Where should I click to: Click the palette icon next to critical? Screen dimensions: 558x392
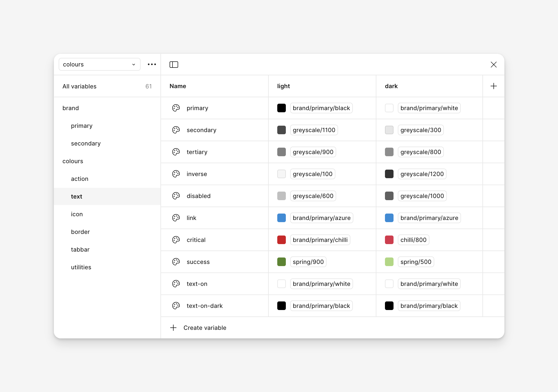click(176, 240)
